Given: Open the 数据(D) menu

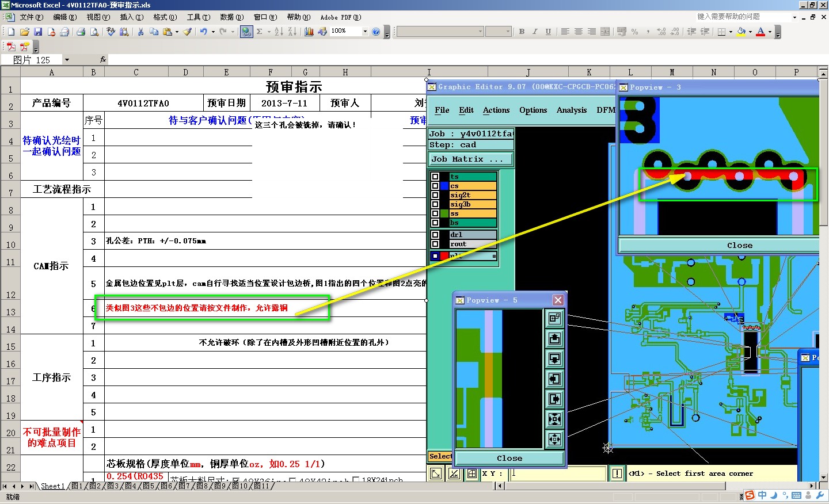Looking at the screenshot, I should pos(231,17).
